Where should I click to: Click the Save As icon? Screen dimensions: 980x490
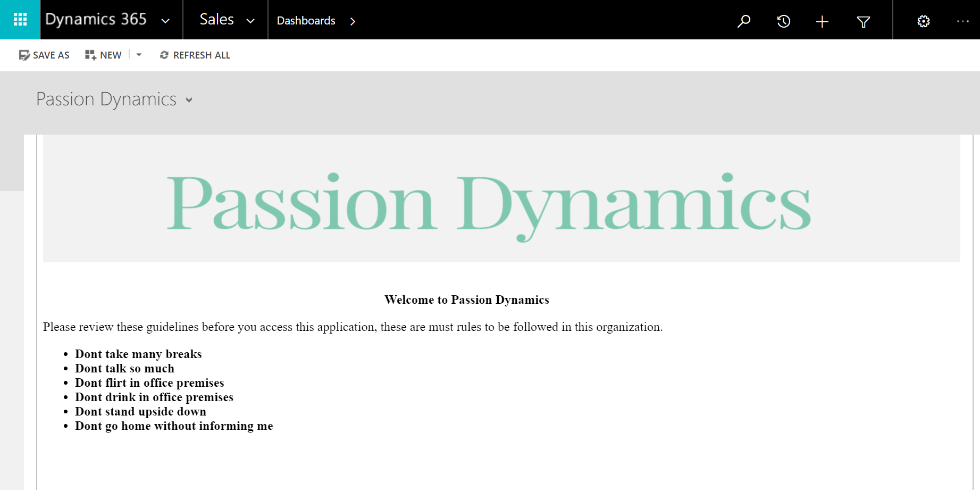click(x=24, y=55)
